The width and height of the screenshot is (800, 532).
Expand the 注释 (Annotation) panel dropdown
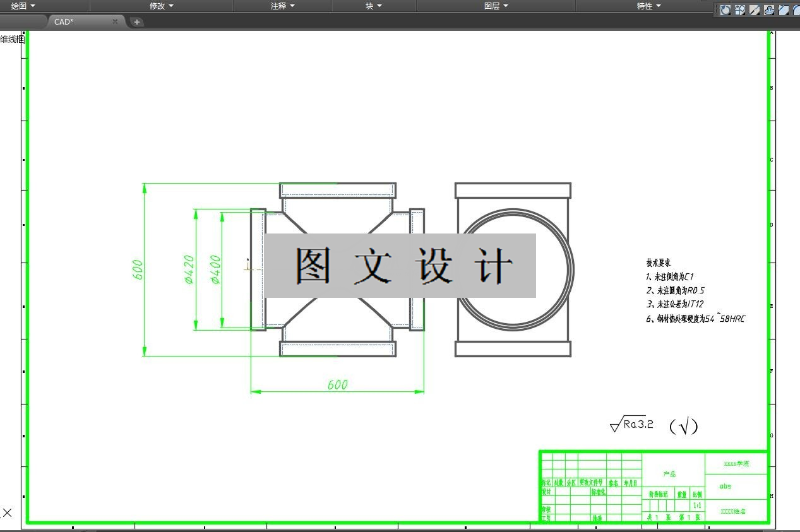coord(283,6)
